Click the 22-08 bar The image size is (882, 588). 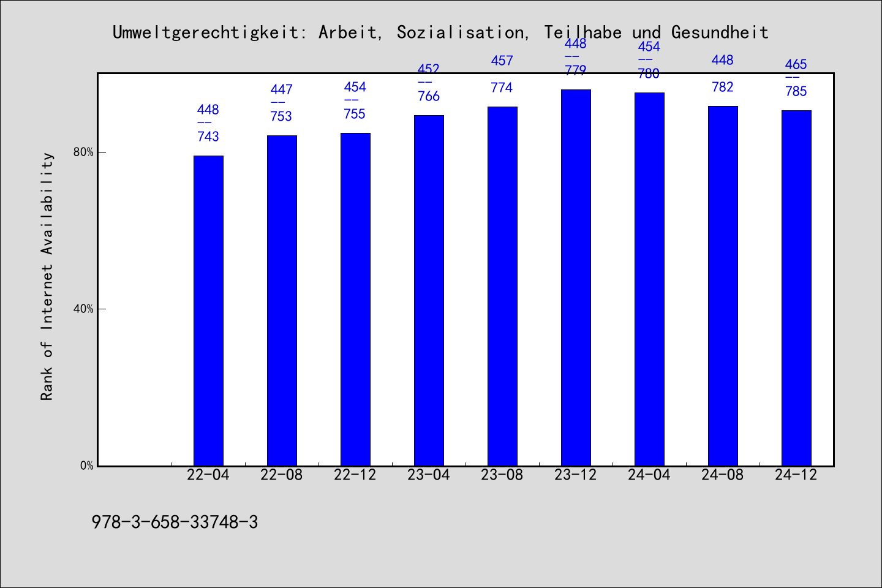tap(282, 301)
